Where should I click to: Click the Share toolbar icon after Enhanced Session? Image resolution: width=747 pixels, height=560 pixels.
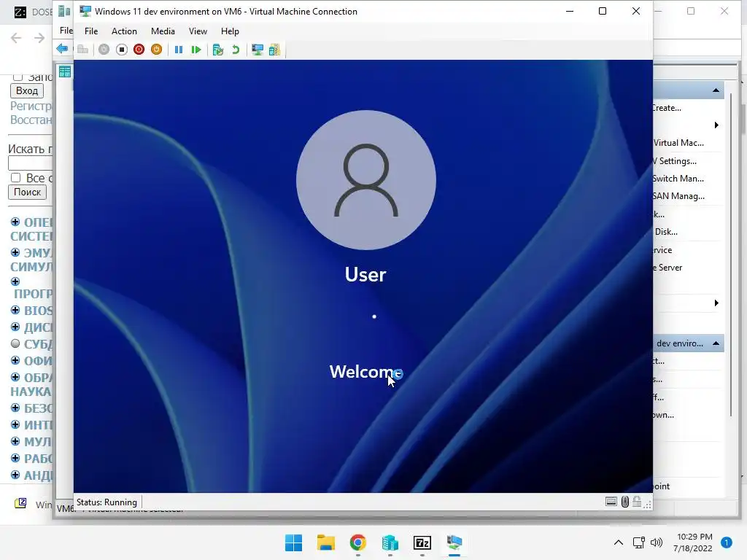click(x=275, y=50)
